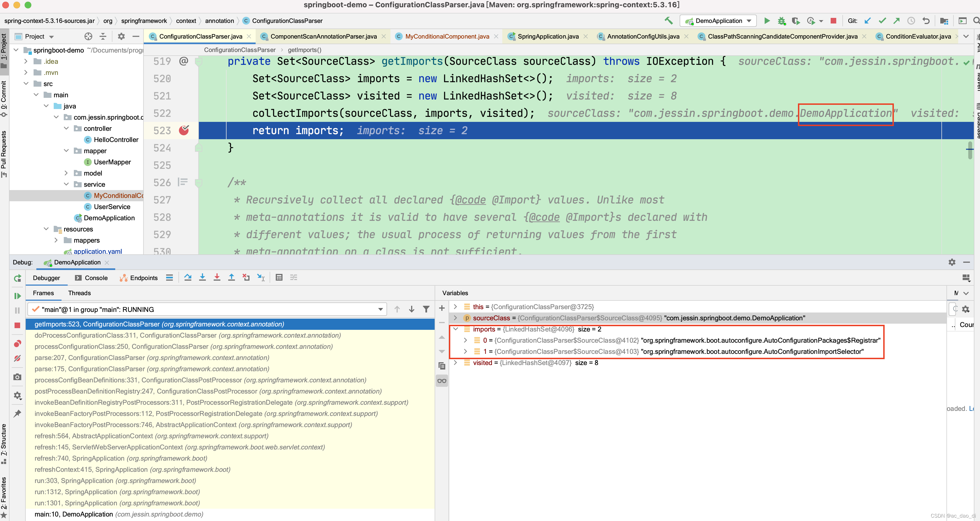
Task: Toggle Mute Breakpoints in debug sidebar
Action: tap(18, 358)
